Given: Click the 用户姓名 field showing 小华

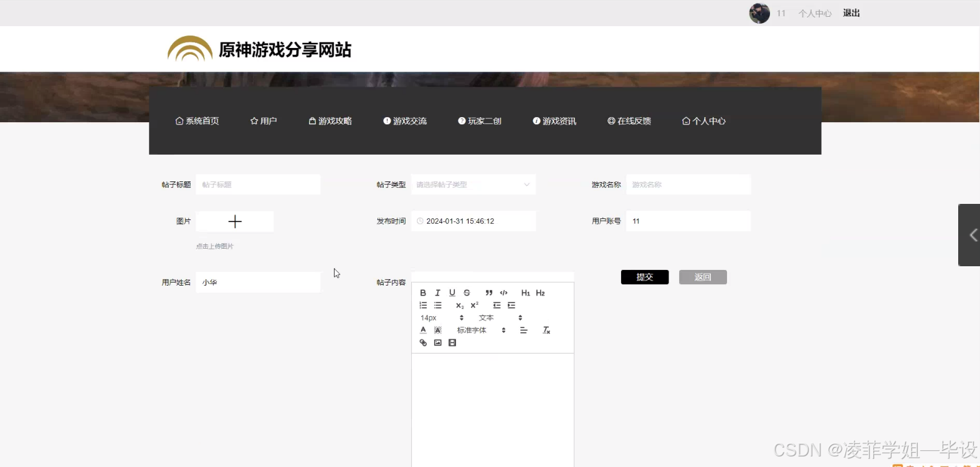Looking at the screenshot, I should click(258, 282).
